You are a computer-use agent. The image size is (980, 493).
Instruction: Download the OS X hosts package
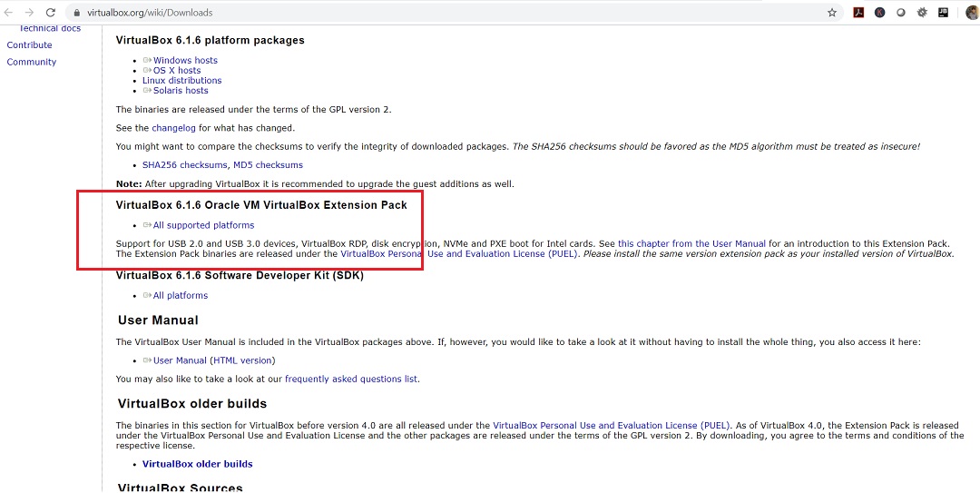coord(177,70)
